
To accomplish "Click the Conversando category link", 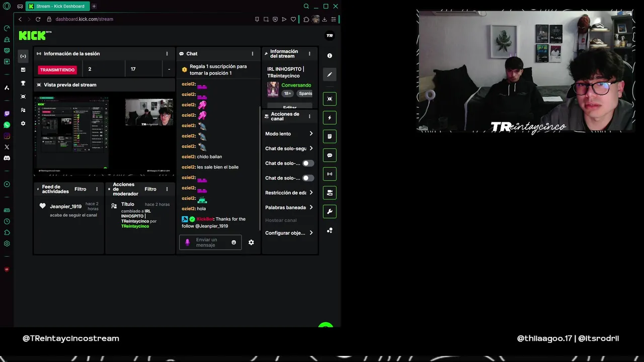I will (x=296, y=85).
